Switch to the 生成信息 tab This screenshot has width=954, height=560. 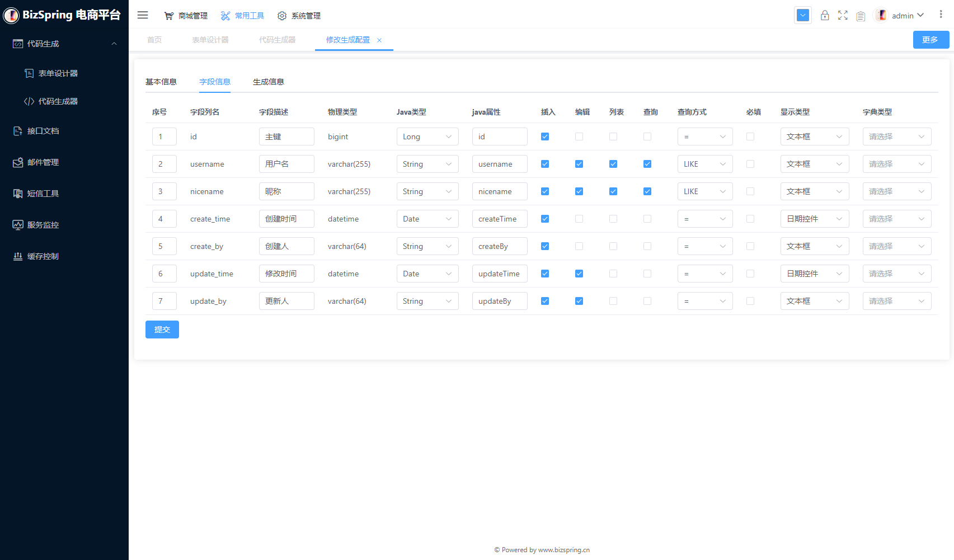(269, 82)
